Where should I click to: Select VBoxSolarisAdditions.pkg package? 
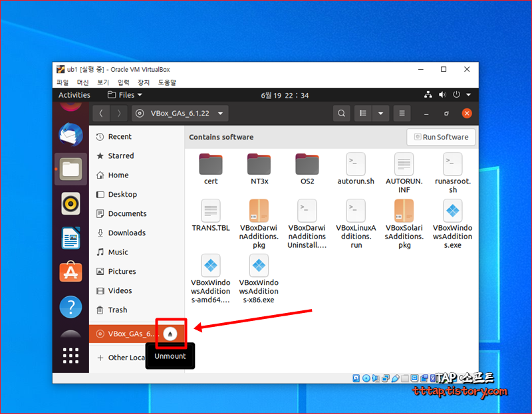(404, 224)
